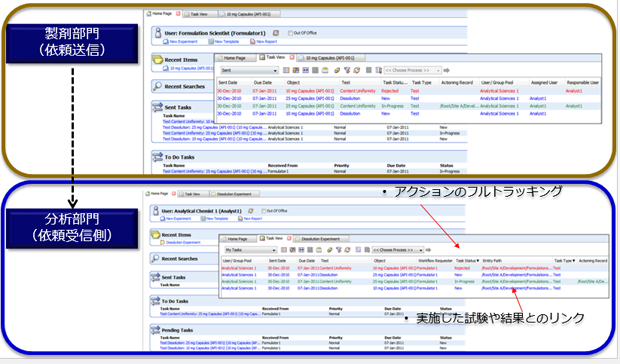Close the Task View tab in Formulator window
620x364 pixels.
click(x=292, y=57)
